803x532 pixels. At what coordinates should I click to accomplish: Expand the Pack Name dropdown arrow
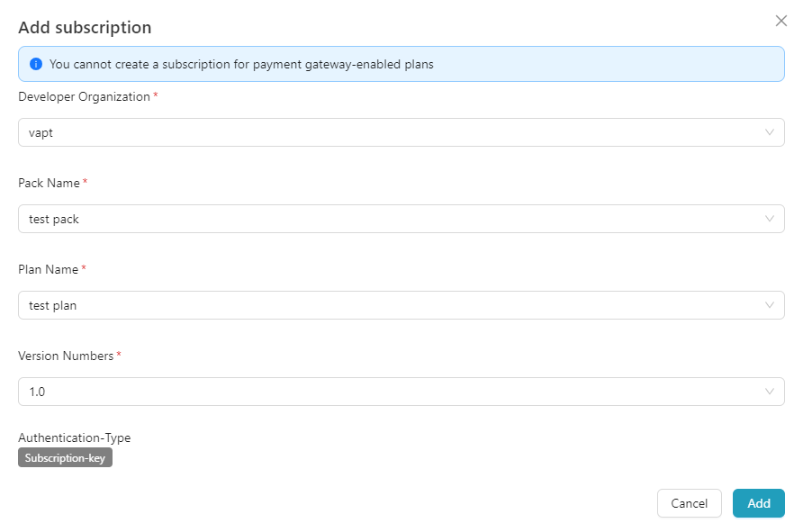coord(769,219)
